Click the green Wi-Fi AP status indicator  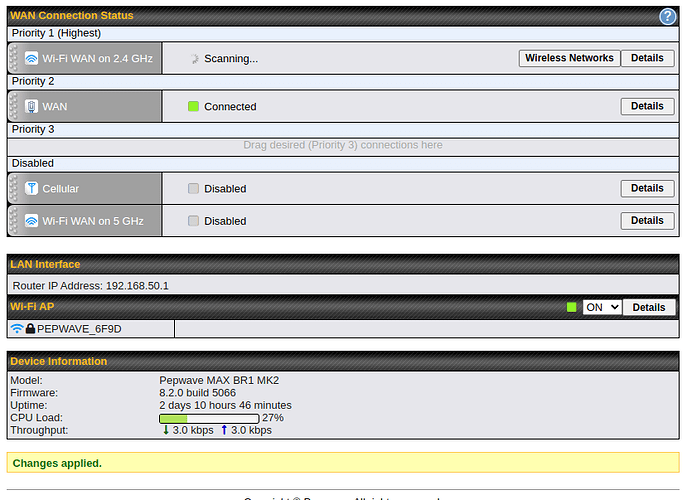point(571,307)
